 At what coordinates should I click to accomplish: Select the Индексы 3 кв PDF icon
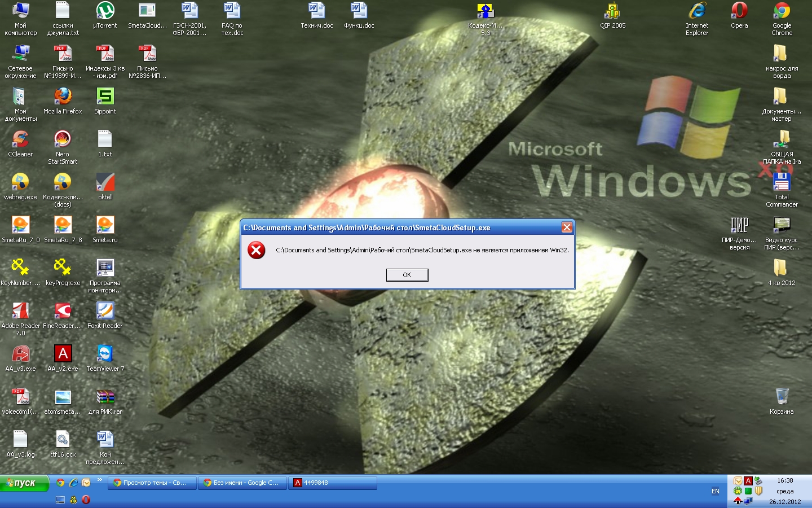coord(105,62)
